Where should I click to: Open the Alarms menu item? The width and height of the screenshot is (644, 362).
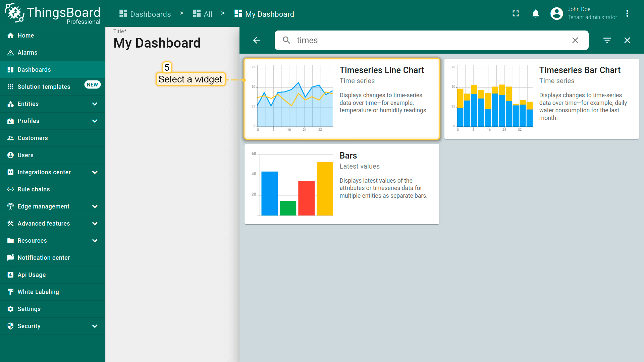28,53
